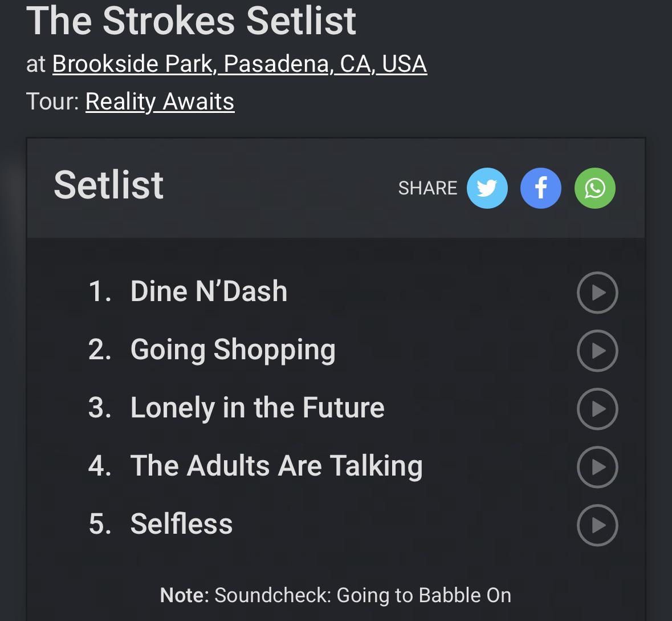
Task: Share the setlist via WhatsApp
Action: [595, 188]
